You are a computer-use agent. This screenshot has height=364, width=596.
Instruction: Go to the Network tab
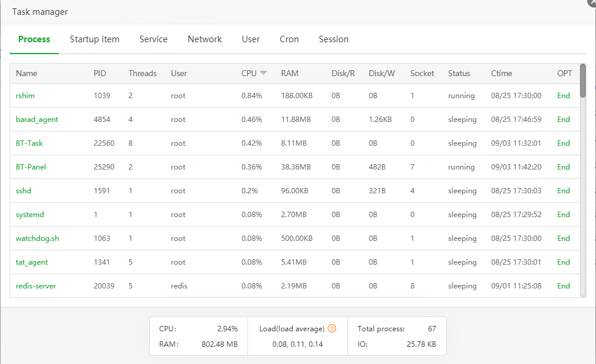click(205, 39)
